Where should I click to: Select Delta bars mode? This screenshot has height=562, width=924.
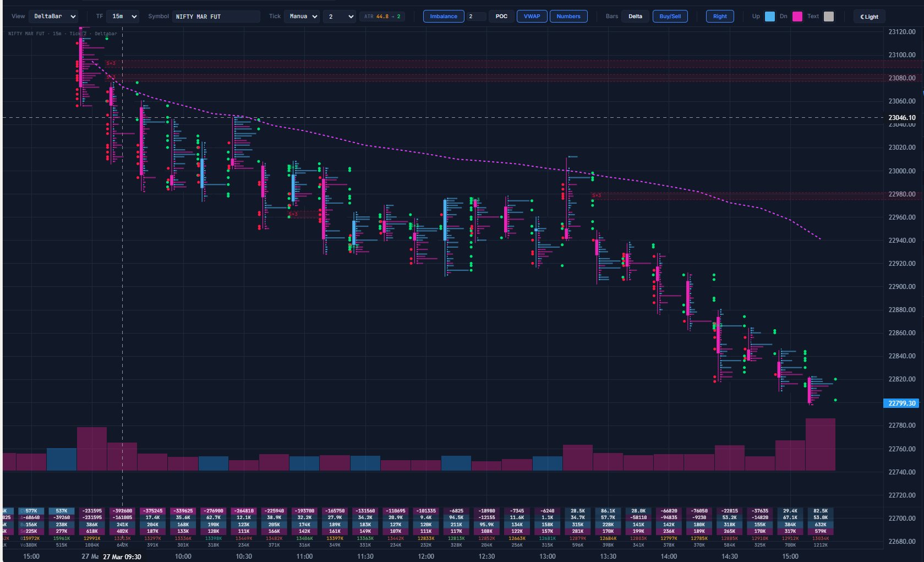tap(635, 17)
